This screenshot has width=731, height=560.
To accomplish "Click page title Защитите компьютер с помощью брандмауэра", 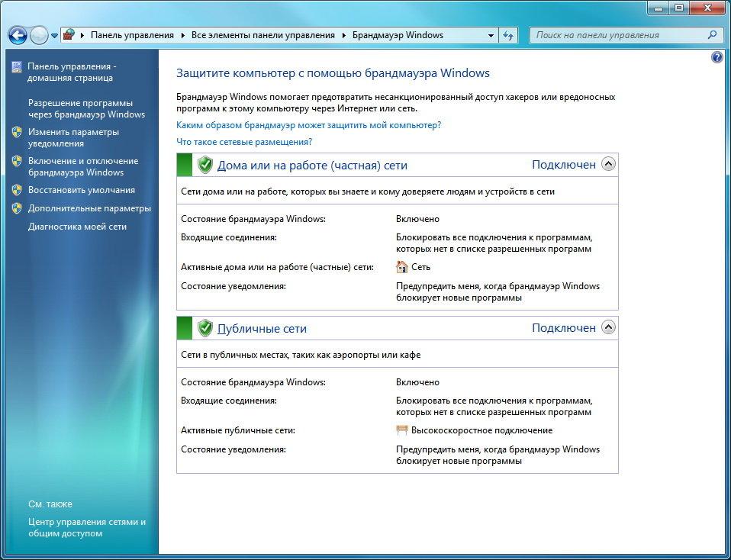I will coord(333,73).
